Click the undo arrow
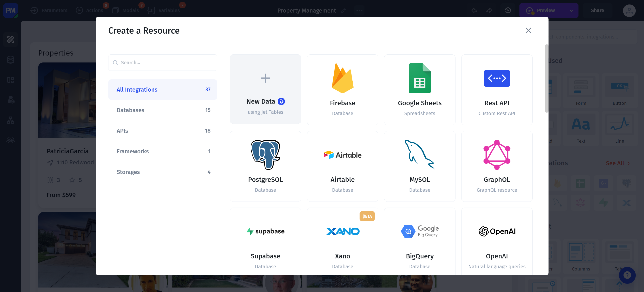 pos(474,10)
